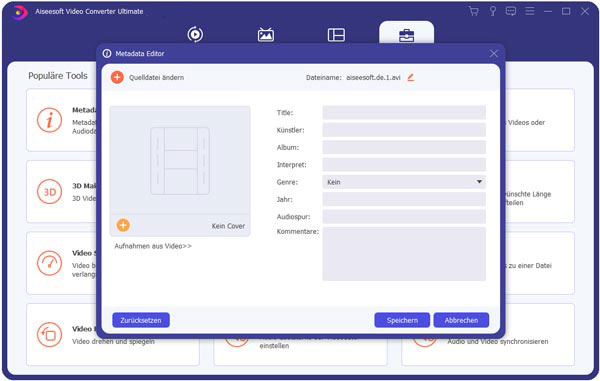The image size is (600, 381).
Task: Click the 3D Maker icon in background
Action: (49, 192)
